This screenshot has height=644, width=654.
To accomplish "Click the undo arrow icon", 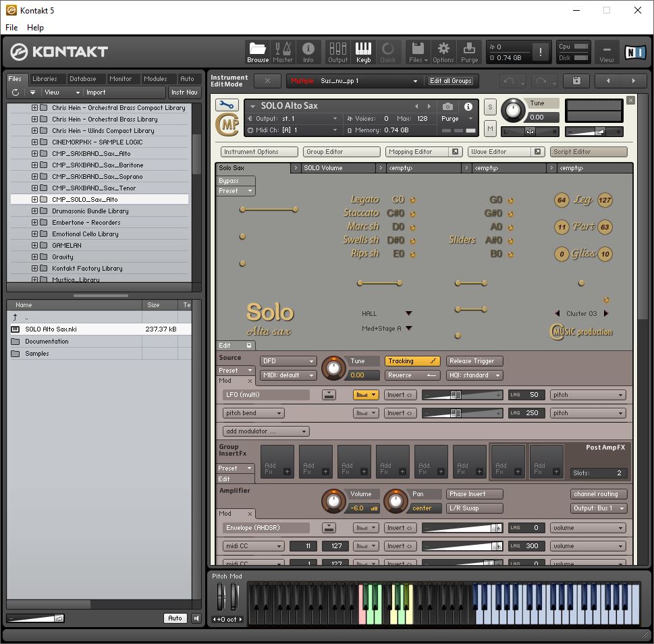I will (x=509, y=81).
